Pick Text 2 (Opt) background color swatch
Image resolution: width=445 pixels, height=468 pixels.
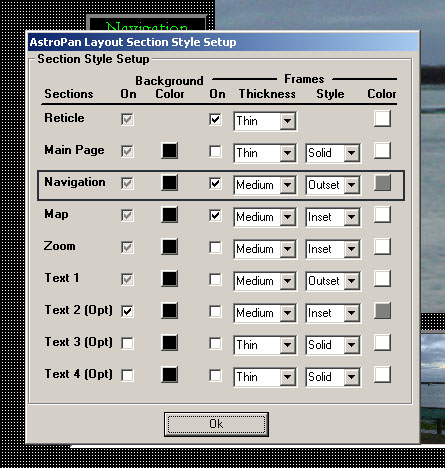click(x=170, y=311)
